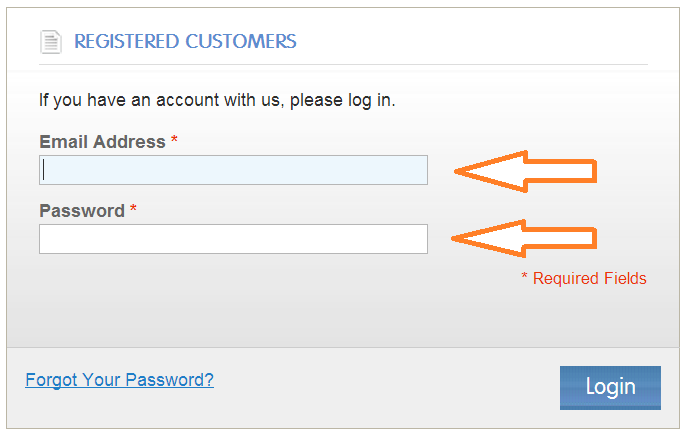Click the divider line under the heading
The width and height of the screenshot is (687, 436).
point(344,64)
